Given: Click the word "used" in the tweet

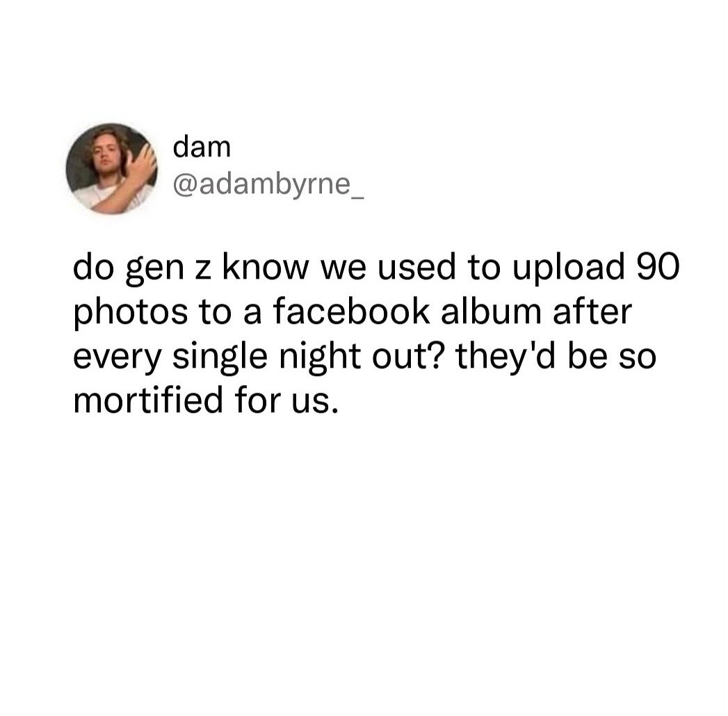Looking at the screenshot, I should pos(416,267).
